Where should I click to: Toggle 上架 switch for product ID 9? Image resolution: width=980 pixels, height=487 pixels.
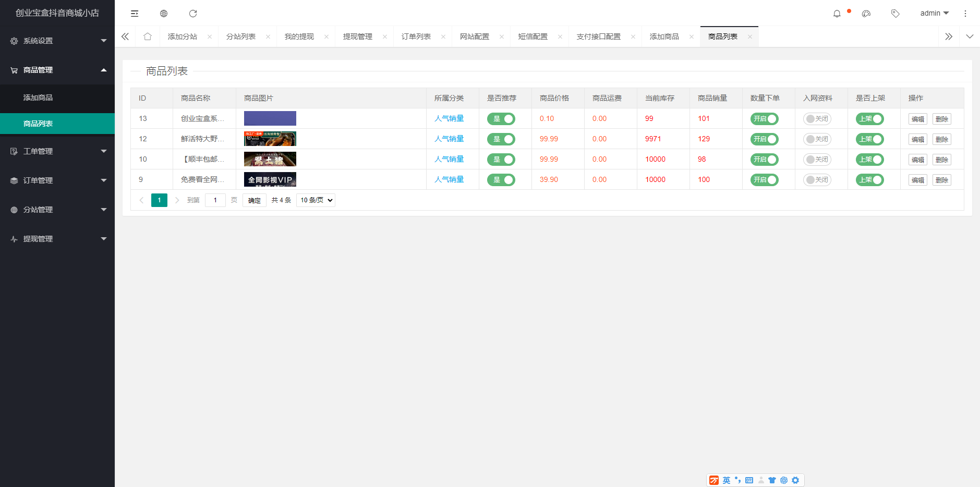pyautogui.click(x=869, y=180)
